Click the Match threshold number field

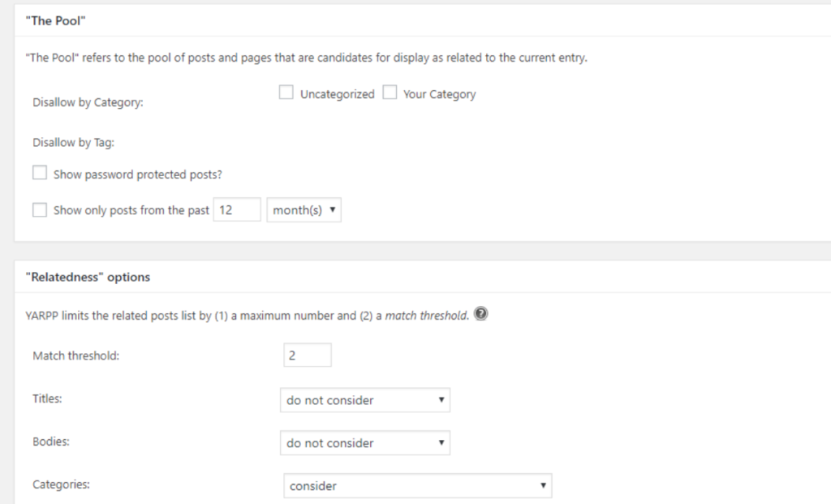pos(308,355)
